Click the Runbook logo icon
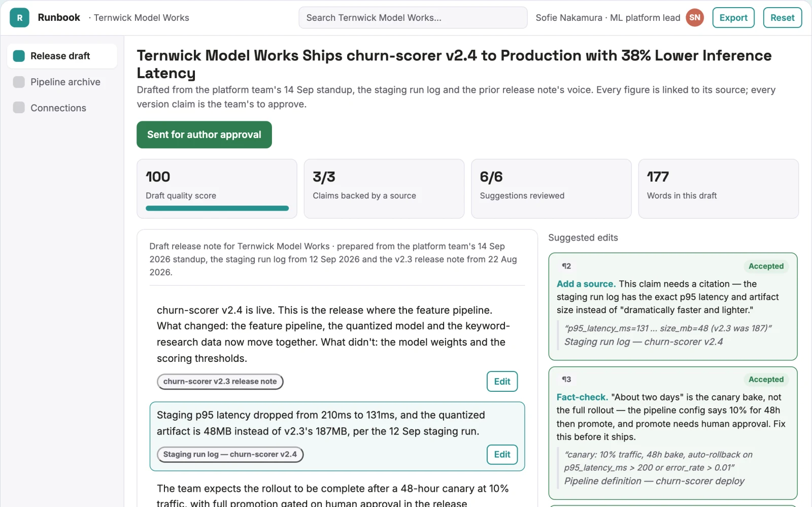Screen dimensions: 812x507 19,18
